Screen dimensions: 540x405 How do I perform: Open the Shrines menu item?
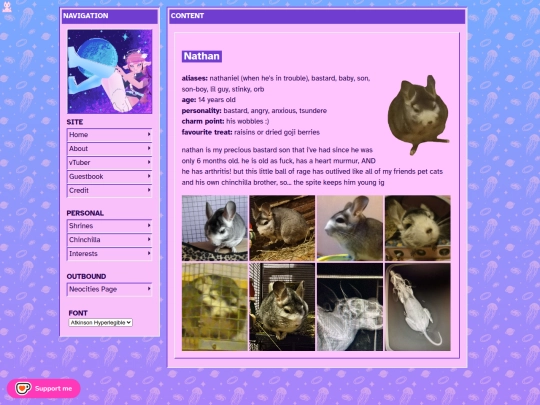point(110,226)
